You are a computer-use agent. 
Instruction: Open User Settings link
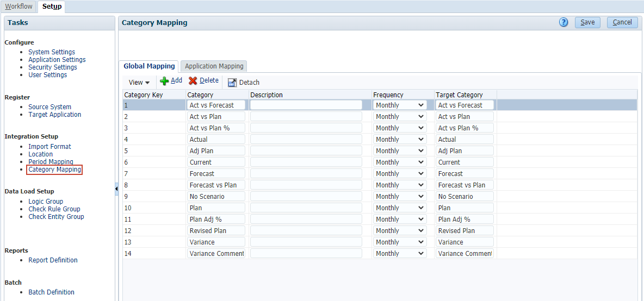tap(48, 74)
